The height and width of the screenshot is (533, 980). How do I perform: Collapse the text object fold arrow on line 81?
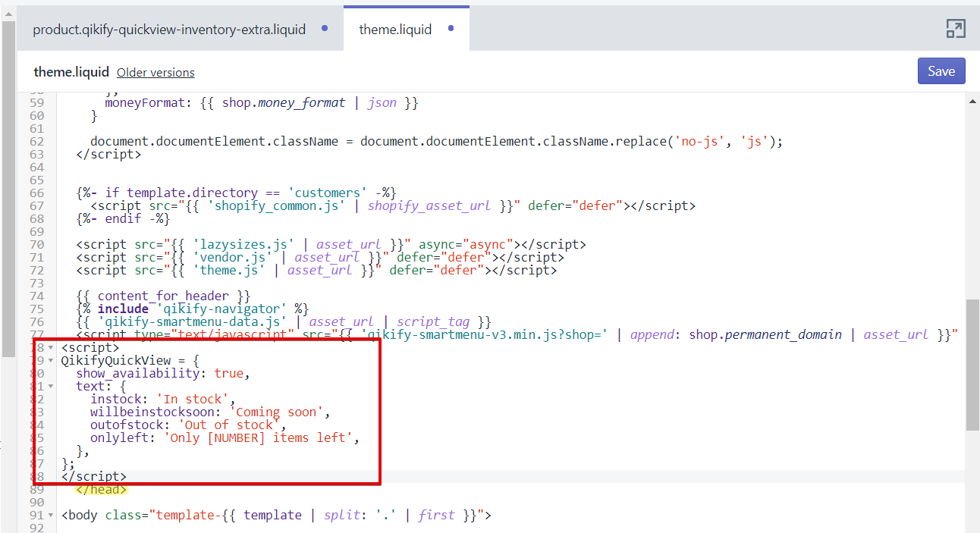(52, 386)
